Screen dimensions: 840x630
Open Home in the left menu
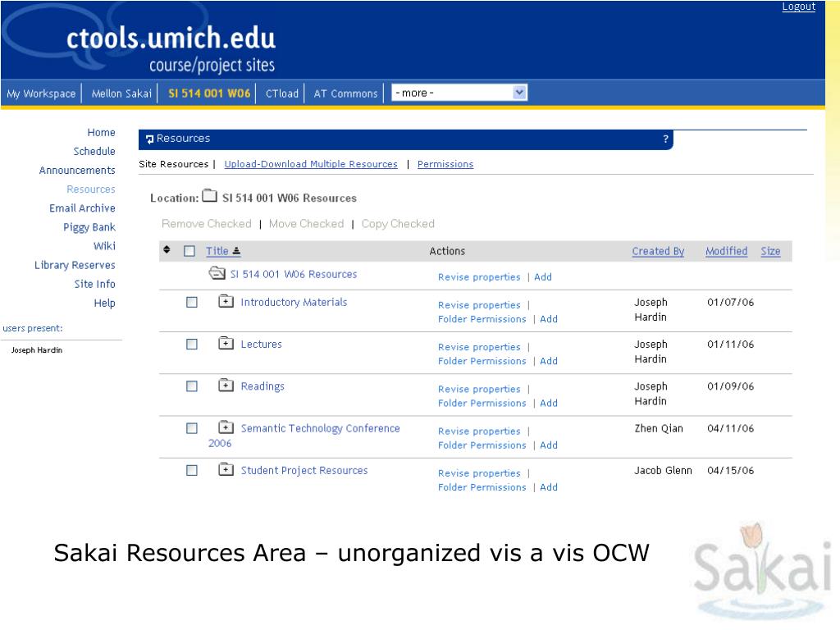(x=101, y=132)
